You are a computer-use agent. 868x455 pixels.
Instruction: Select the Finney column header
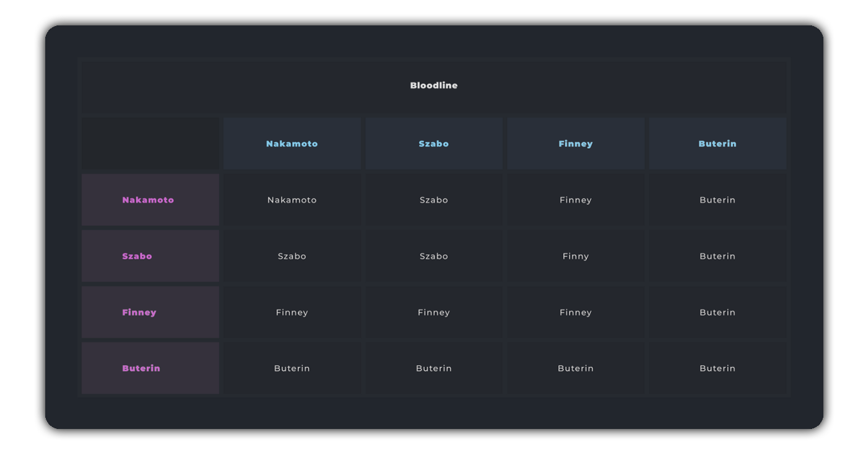576,143
